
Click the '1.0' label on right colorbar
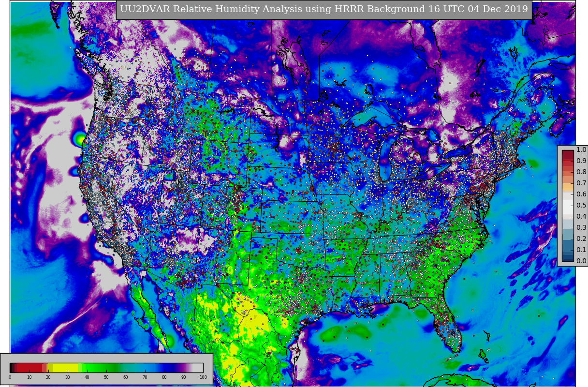coord(581,150)
